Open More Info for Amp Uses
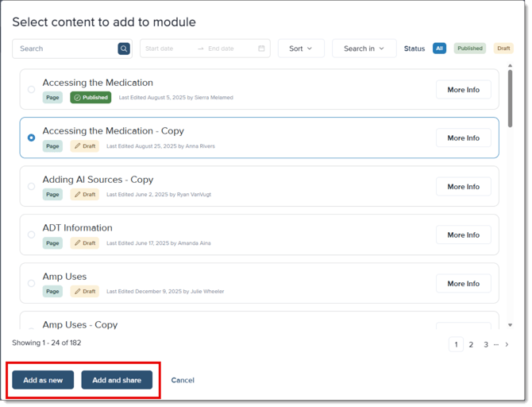Image resolution: width=532 pixels, height=407 pixels. (x=464, y=283)
